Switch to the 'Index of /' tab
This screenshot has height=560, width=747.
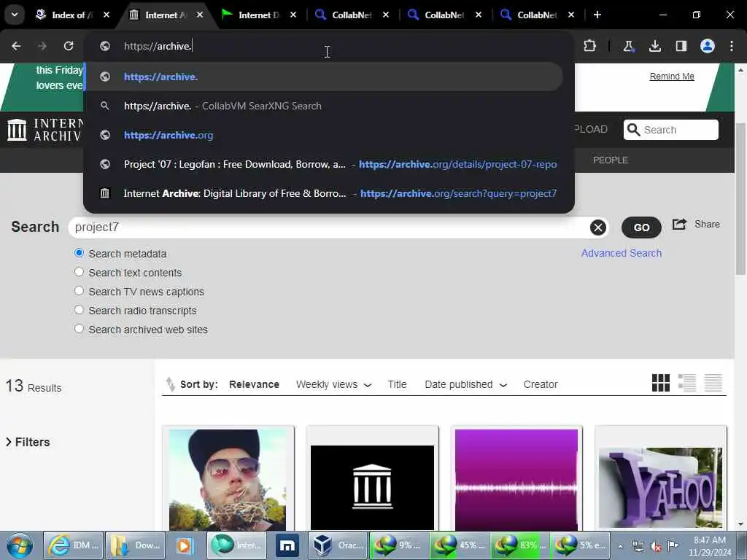(x=71, y=15)
